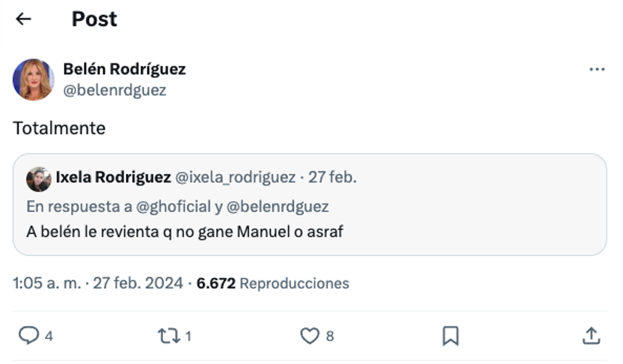The image size is (623, 364).
Task: Click the quoted post's 27 feb. date
Action: point(332,177)
